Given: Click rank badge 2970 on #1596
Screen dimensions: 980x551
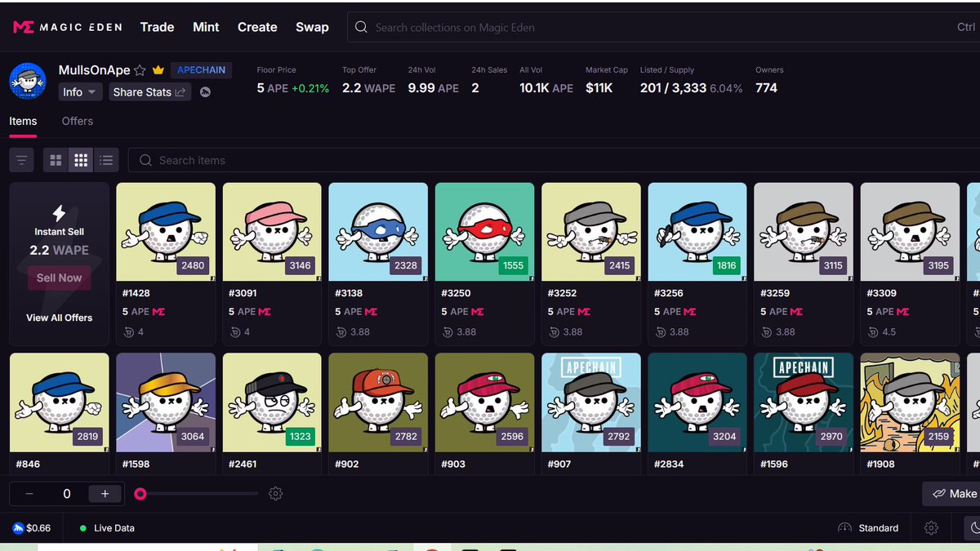Looking at the screenshot, I should [x=831, y=437].
